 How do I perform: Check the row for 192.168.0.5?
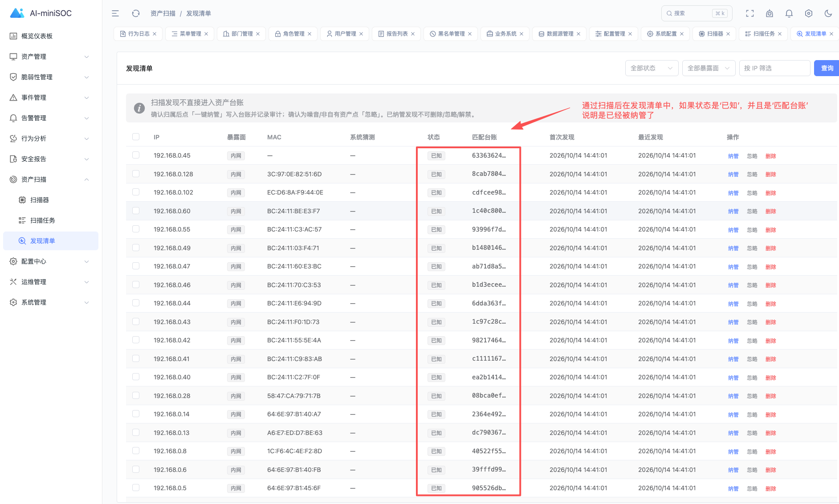(136, 488)
